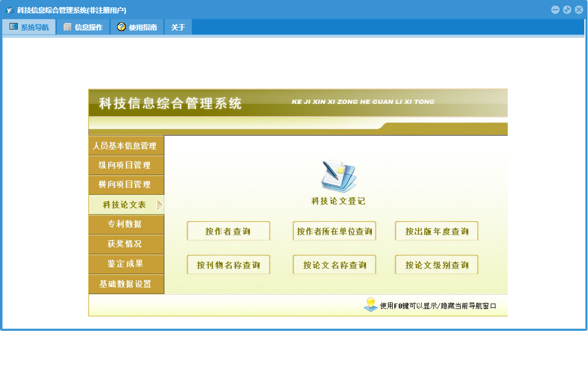Maximize the window with the plus button
588x387 pixels.
pyautogui.click(x=567, y=10)
